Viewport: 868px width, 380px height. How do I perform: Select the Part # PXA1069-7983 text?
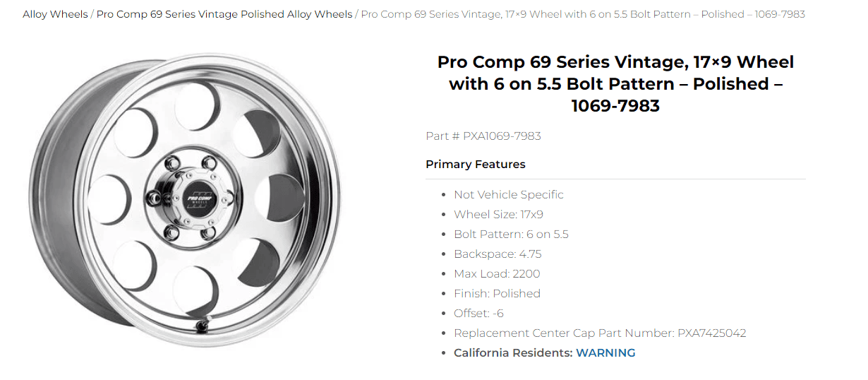pyautogui.click(x=483, y=136)
